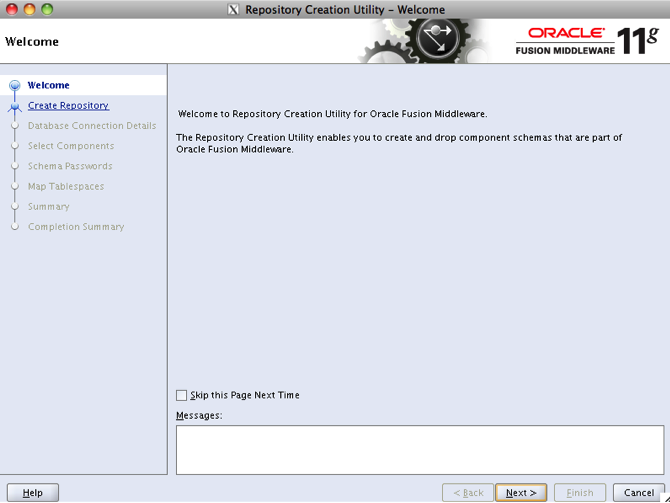The width and height of the screenshot is (670, 503).
Task: Select the Select Components step
Action: point(71,146)
